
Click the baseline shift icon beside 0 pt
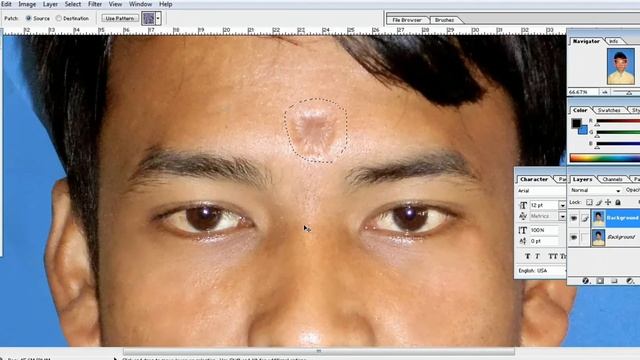coord(523,241)
